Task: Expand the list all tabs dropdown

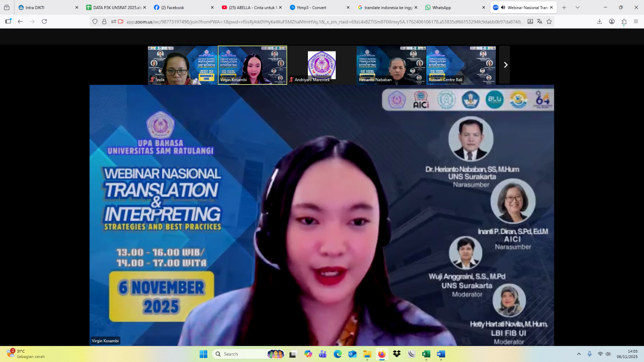Action: (578, 7)
